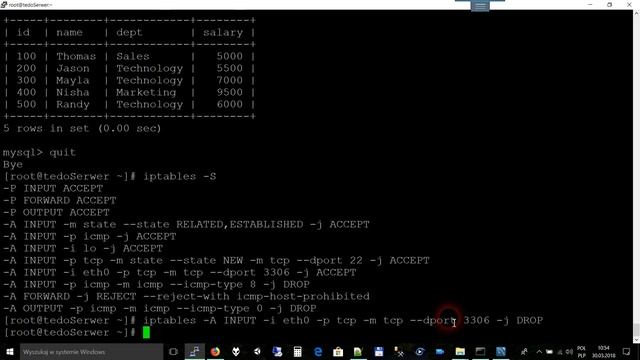Click the 'salary' column header

[223, 33]
